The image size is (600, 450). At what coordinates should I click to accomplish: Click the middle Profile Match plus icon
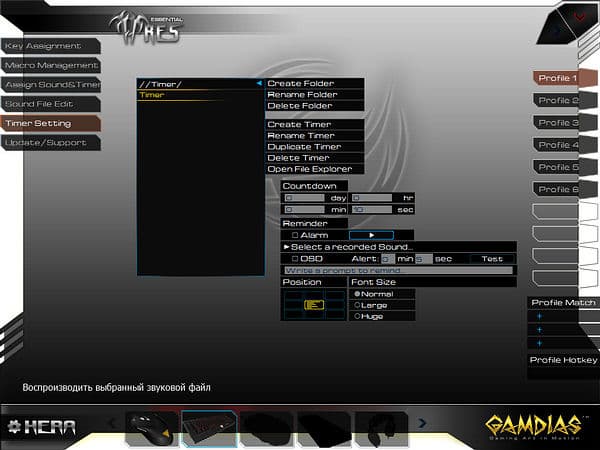[x=540, y=330]
